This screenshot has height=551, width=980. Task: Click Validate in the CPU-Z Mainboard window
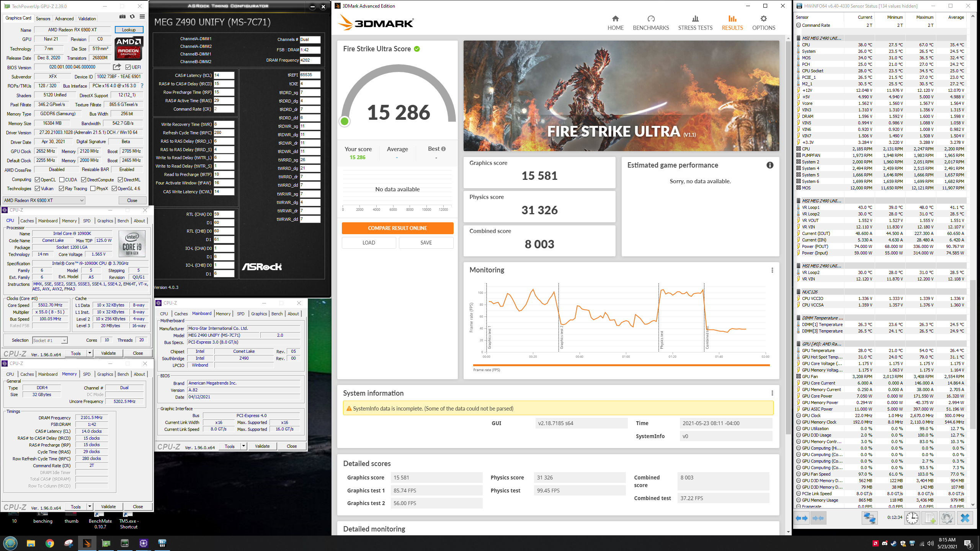(x=262, y=446)
